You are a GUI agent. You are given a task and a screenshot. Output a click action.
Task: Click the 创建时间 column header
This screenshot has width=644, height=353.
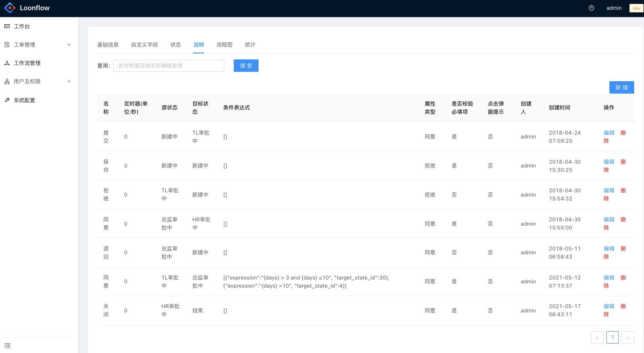[x=559, y=108]
